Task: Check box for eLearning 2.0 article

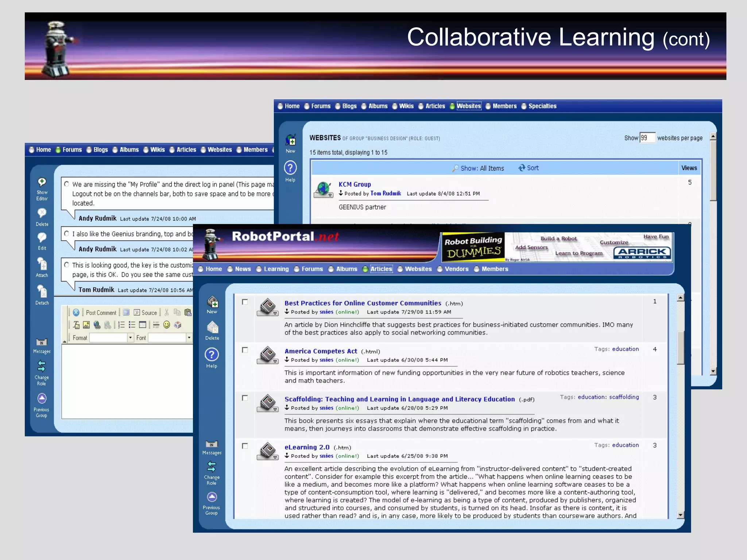Action: [245, 446]
